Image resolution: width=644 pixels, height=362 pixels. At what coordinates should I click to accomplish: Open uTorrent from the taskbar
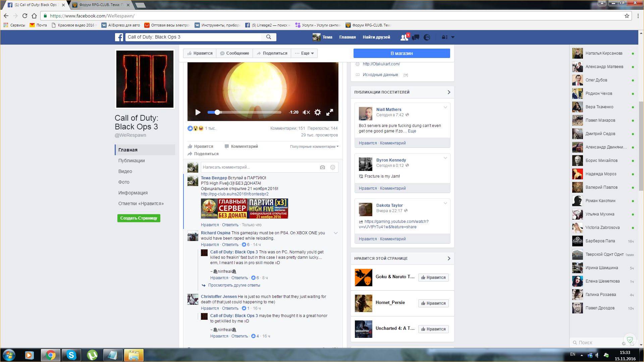[x=92, y=355]
